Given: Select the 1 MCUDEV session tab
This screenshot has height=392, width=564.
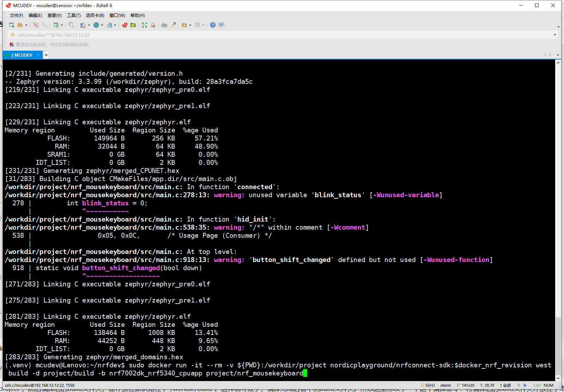Looking at the screenshot, I should click(x=22, y=55).
